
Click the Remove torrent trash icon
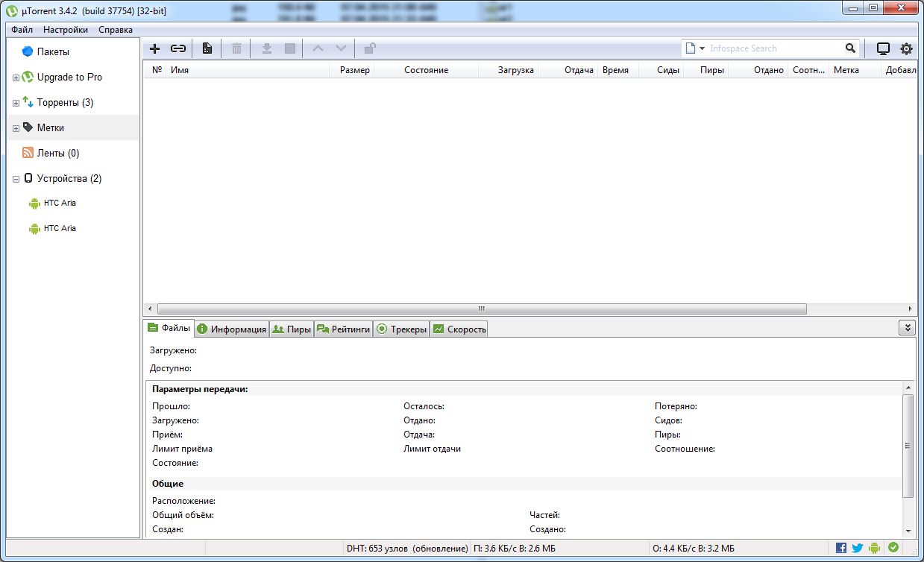[236, 48]
